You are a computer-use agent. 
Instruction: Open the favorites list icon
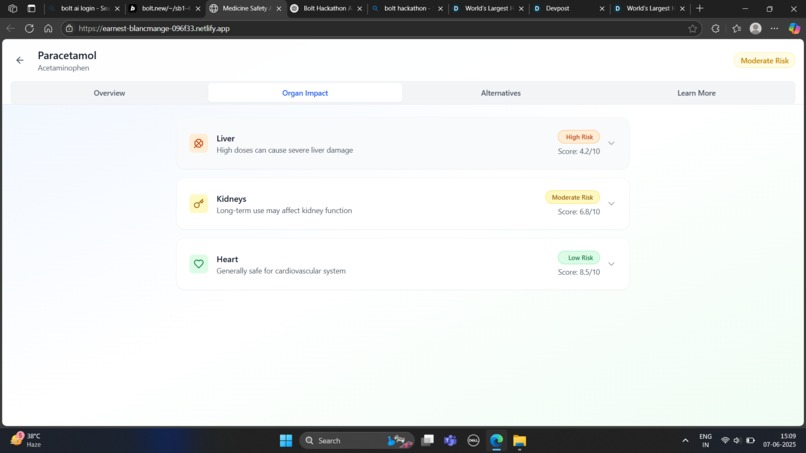[737, 29]
